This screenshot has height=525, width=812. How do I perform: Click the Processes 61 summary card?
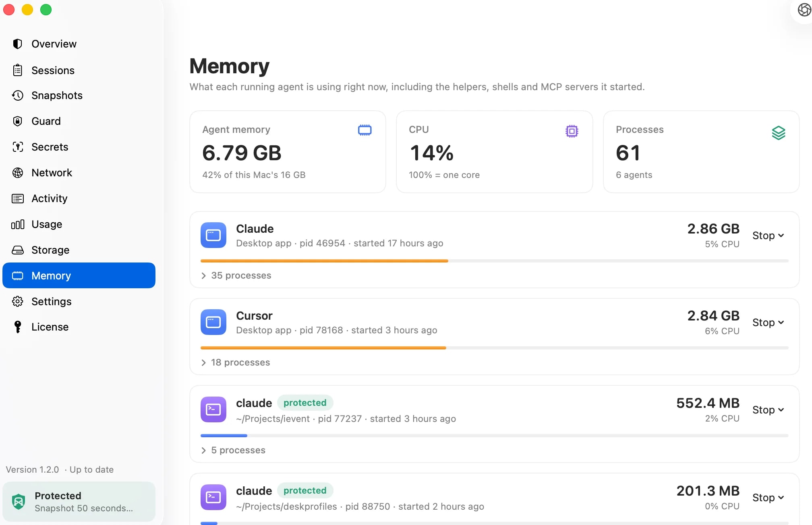pos(701,152)
